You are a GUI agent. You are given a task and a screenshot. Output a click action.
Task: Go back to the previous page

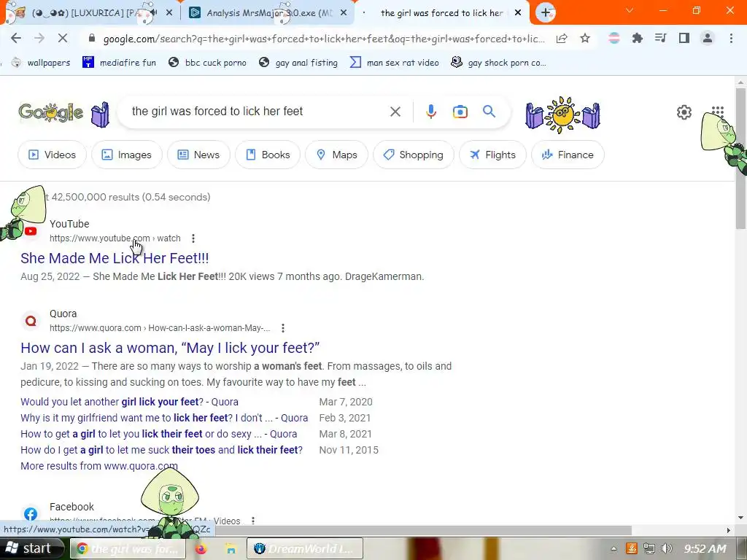[16, 39]
